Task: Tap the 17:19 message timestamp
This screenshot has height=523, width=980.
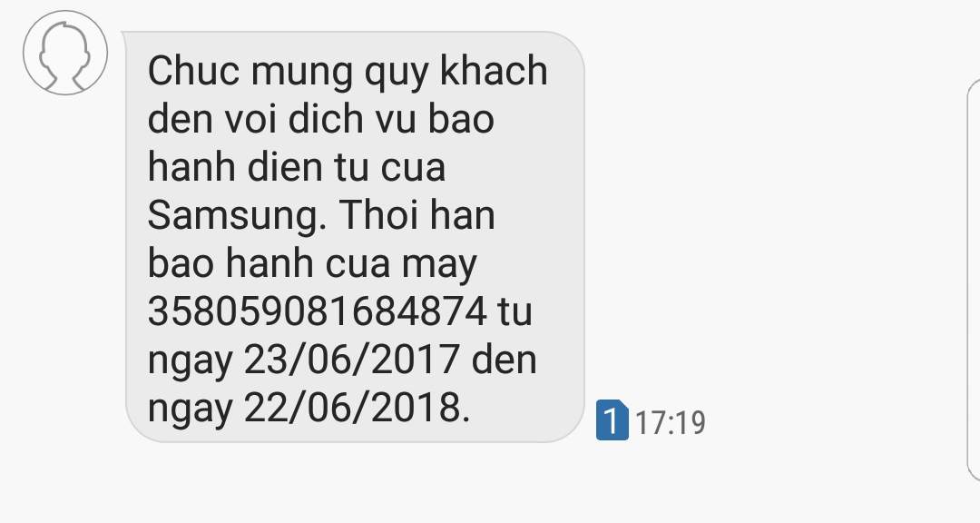Action: pos(671,422)
